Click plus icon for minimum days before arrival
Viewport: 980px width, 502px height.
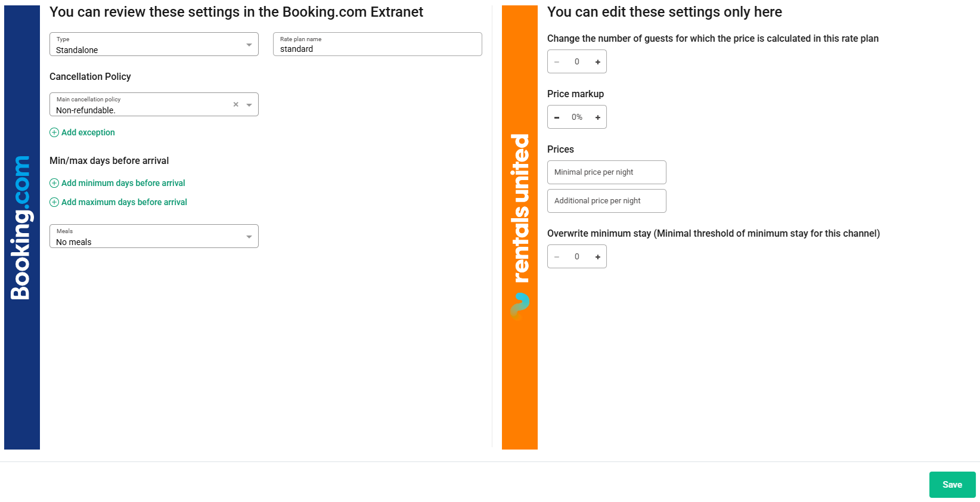(54, 183)
